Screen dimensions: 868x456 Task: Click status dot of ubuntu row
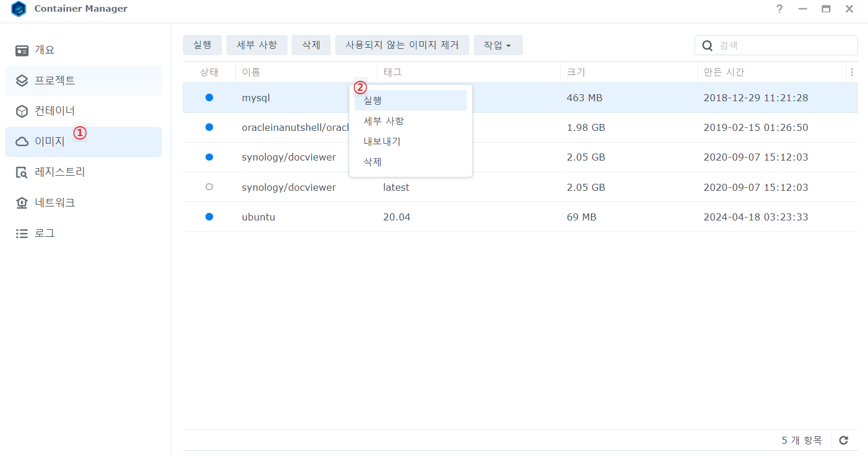[209, 216]
